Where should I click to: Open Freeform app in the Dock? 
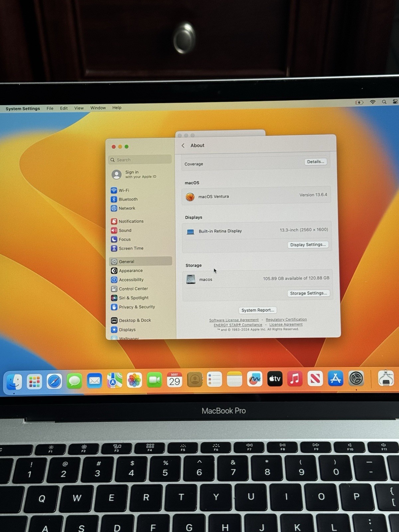click(255, 379)
